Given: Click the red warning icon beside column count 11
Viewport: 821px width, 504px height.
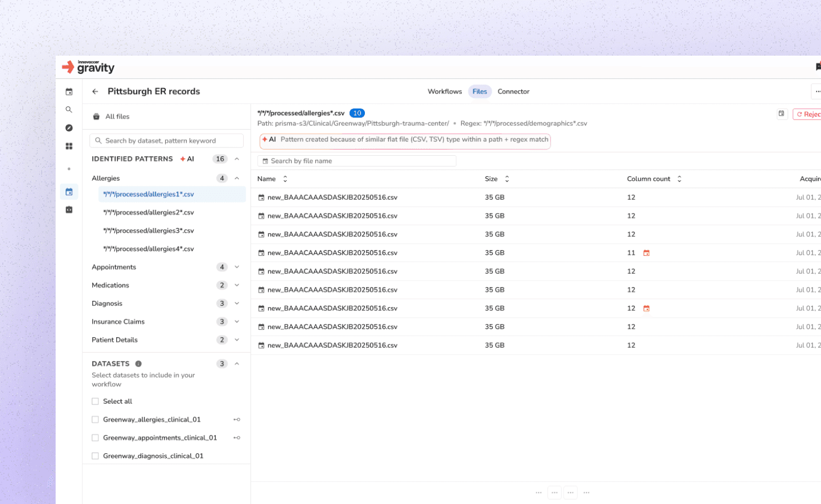Looking at the screenshot, I should [646, 253].
